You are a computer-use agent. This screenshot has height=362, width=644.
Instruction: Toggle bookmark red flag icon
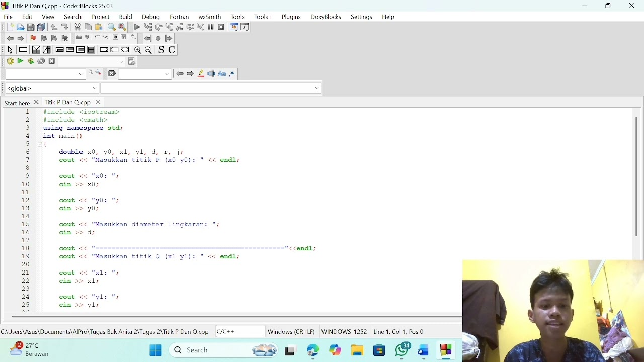(33, 38)
